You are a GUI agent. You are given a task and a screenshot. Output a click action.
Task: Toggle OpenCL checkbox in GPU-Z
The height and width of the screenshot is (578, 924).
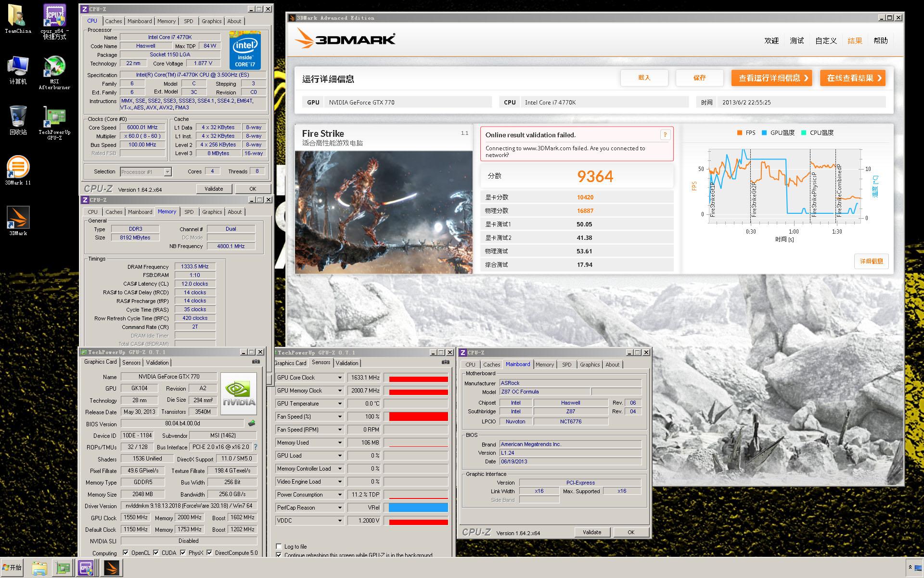126,552
